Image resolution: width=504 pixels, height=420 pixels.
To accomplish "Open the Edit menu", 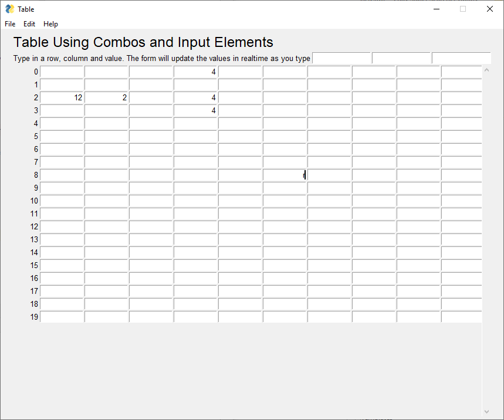I will click(29, 24).
